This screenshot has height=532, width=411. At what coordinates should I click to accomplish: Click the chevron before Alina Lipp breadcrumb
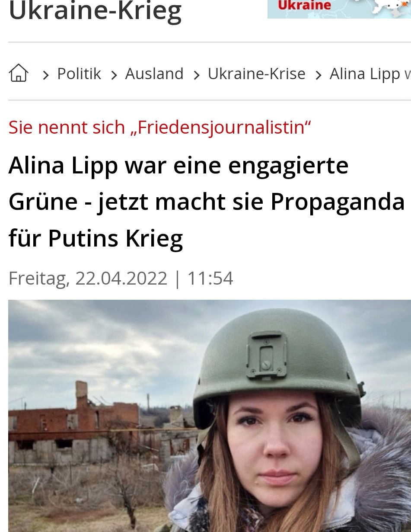pyautogui.click(x=319, y=76)
